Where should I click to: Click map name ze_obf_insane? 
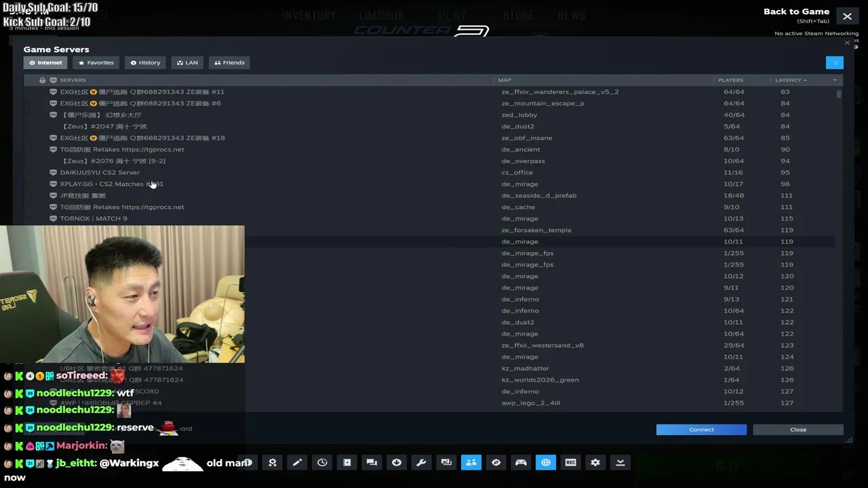point(527,138)
